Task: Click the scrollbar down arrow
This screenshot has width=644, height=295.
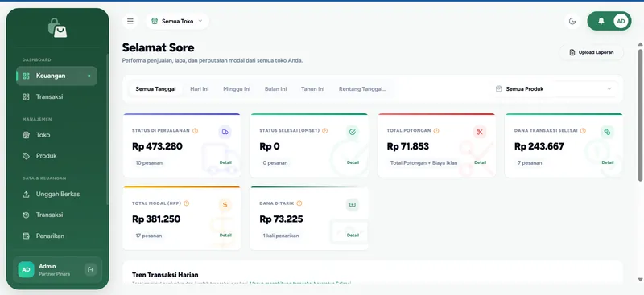Action: tap(640, 280)
